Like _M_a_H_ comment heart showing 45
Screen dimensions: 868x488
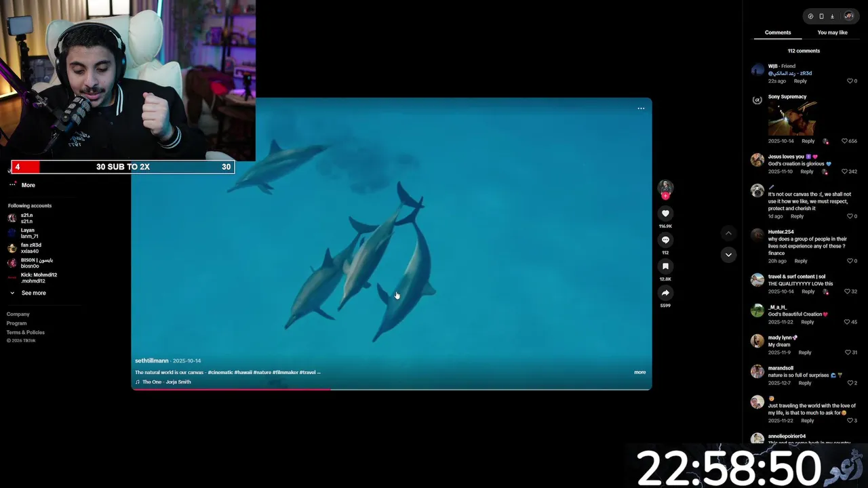click(x=848, y=322)
